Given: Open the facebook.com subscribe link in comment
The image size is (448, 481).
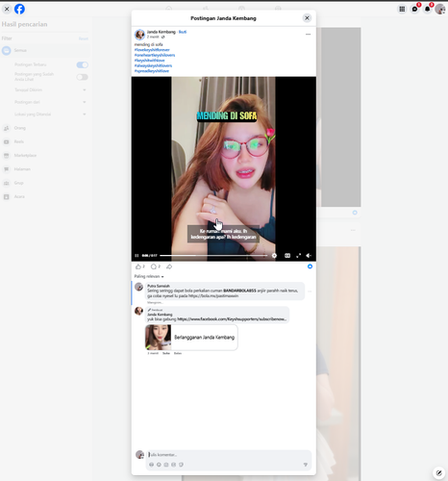Looking at the screenshot, I should pos(232,319).
